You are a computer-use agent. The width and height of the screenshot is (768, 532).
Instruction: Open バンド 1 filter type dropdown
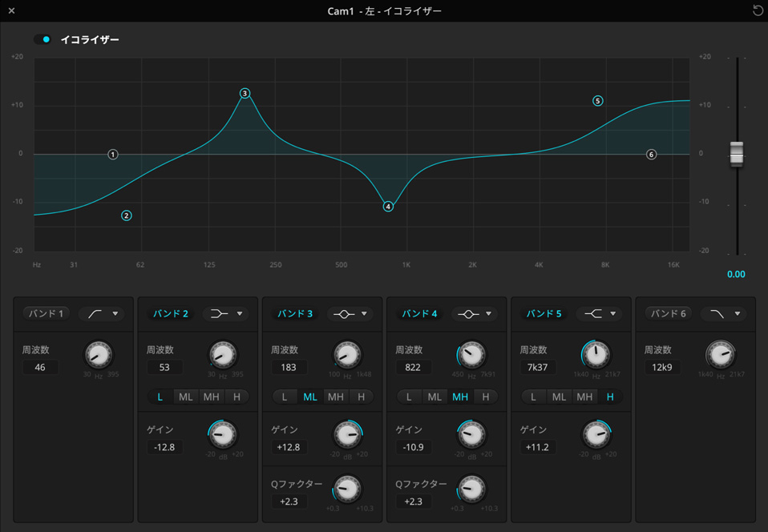(102, 314)
